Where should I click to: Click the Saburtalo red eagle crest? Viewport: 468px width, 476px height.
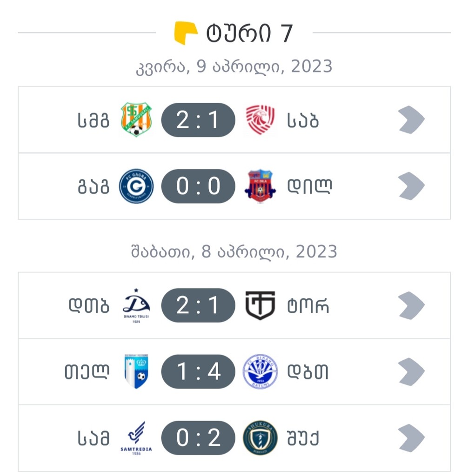(260, 119)
